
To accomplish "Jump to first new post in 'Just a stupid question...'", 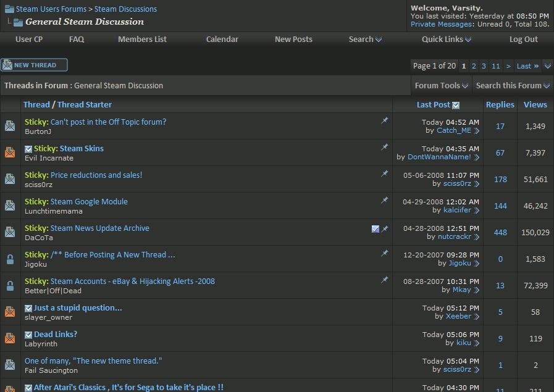I will [28, 309].
